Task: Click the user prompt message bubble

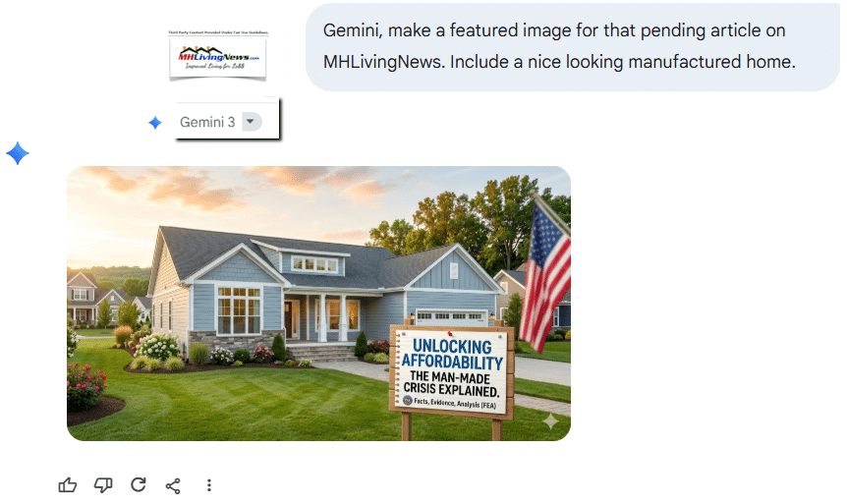Action: tap(572, 46)
